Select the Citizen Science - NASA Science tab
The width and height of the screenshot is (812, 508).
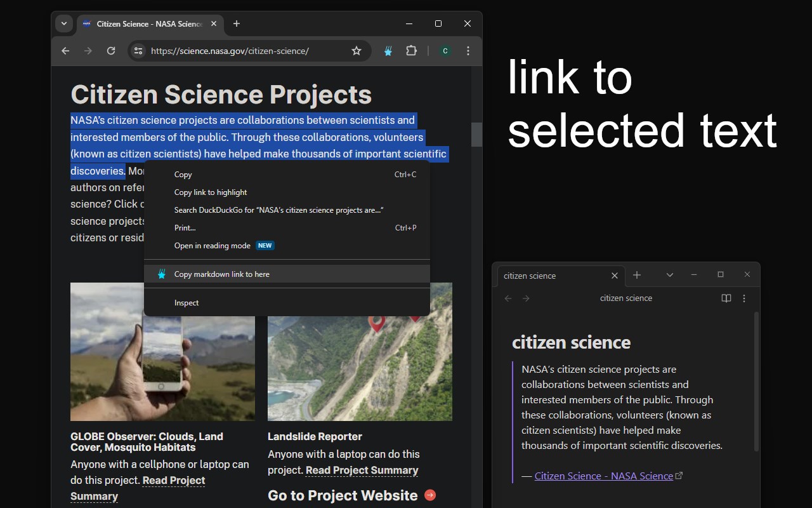coord(149,24)
